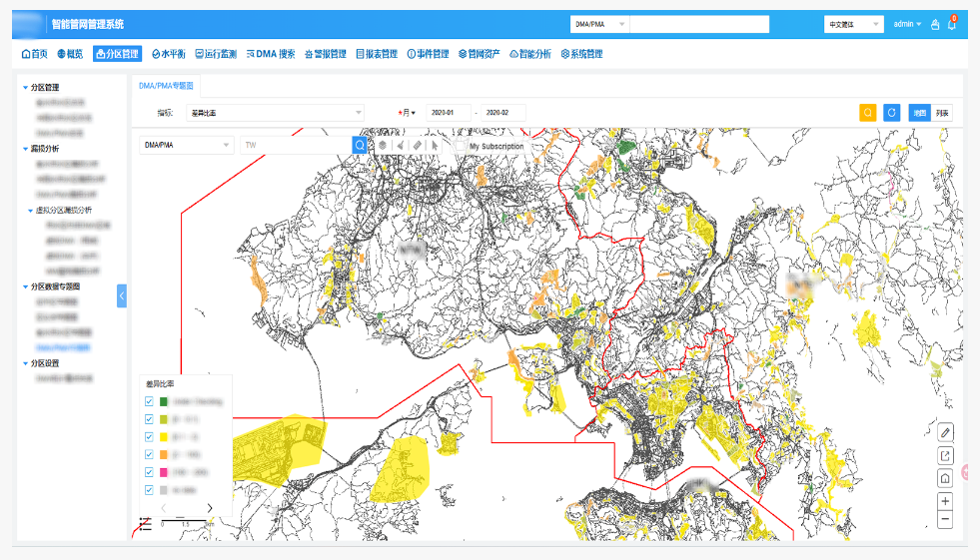
Task: Open the DMA/PMA dropdown above the map
Action: pos(186,145)
